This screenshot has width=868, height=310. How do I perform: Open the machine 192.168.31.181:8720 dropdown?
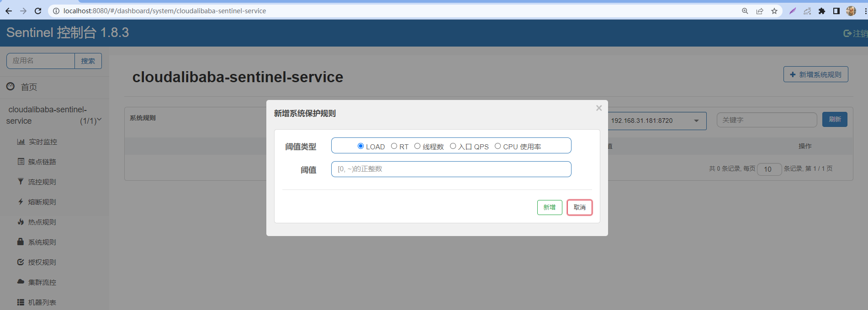pyautogui.click(x=657, y=121)
